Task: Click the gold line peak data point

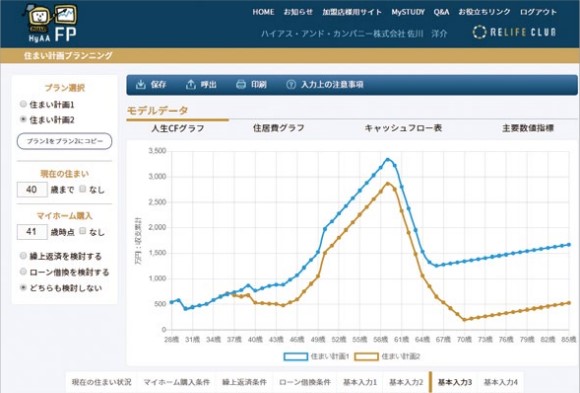Action: (x=388, y=183)
